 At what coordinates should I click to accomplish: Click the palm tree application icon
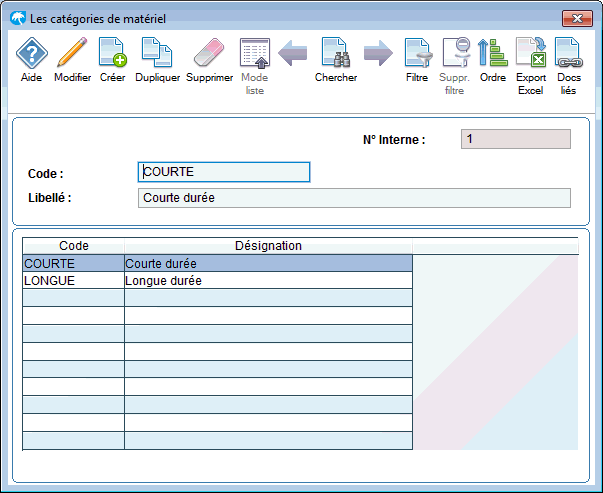18,18
